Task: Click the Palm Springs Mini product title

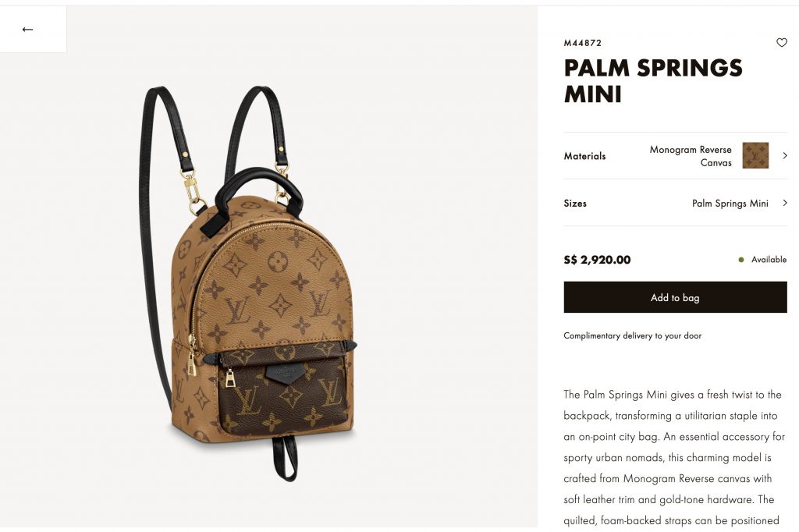Action: coord(653,81)
